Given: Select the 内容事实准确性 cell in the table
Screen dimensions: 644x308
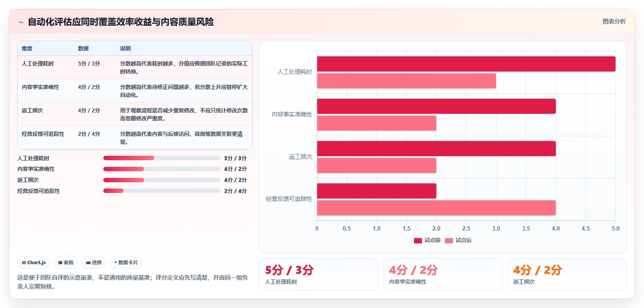Looking at the screenshot, I should [x=40, y=87].
